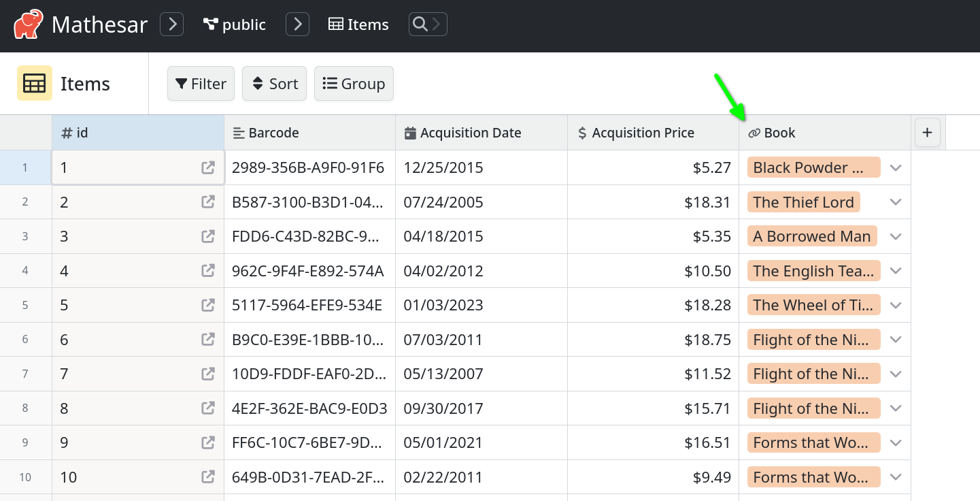Select row 3 by its row number
The width and height of the screenshot is (980, 501).
(25, 236)
